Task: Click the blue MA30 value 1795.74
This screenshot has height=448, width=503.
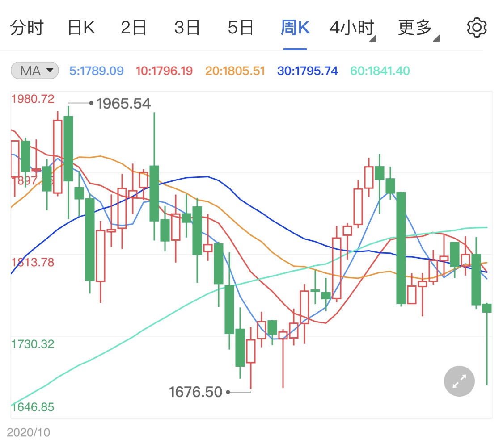Action: [307, 71]
